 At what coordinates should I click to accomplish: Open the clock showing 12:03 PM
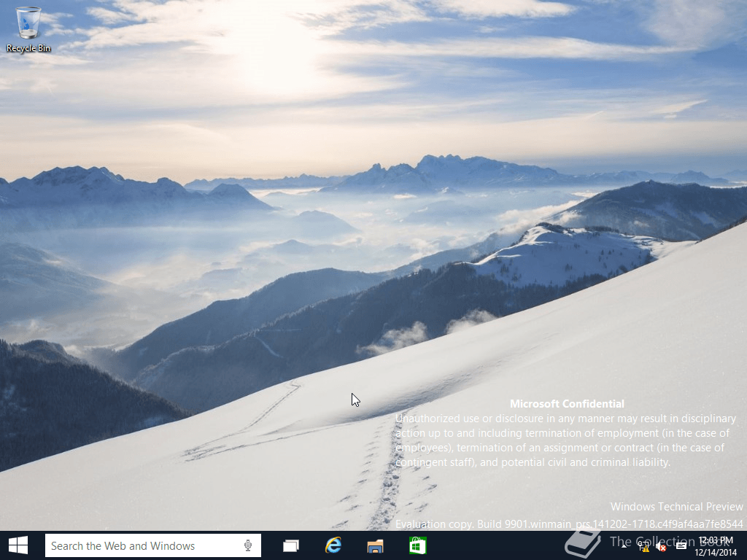(x=715, y=540)
